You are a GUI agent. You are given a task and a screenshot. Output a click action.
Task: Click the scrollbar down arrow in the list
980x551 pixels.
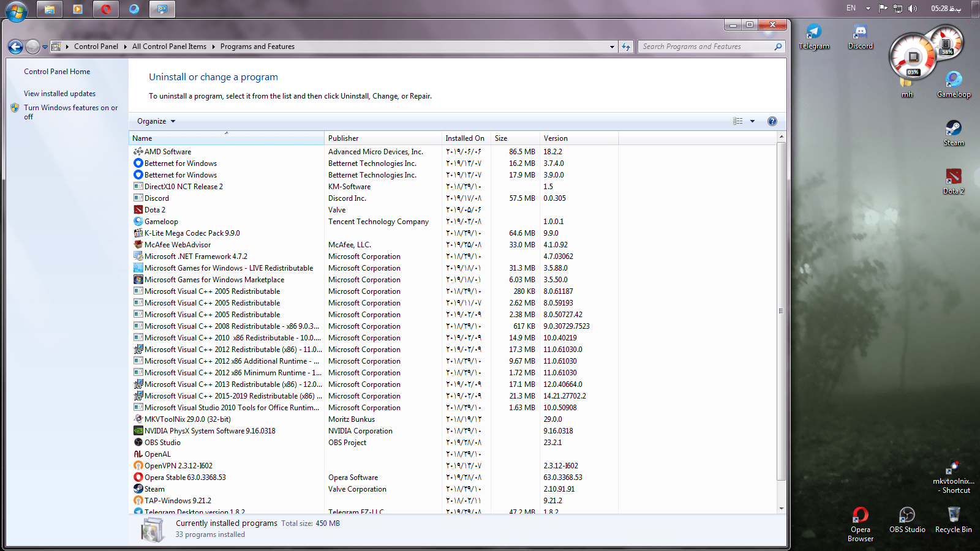pos(781,509)
